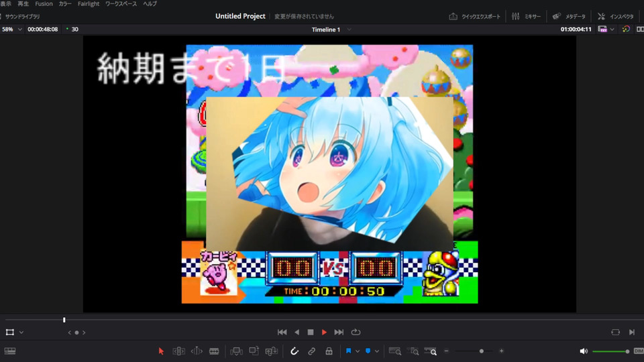Click the Untitled Project title
644x362 pixels.
pyautogui.click(x=240, y=16)
